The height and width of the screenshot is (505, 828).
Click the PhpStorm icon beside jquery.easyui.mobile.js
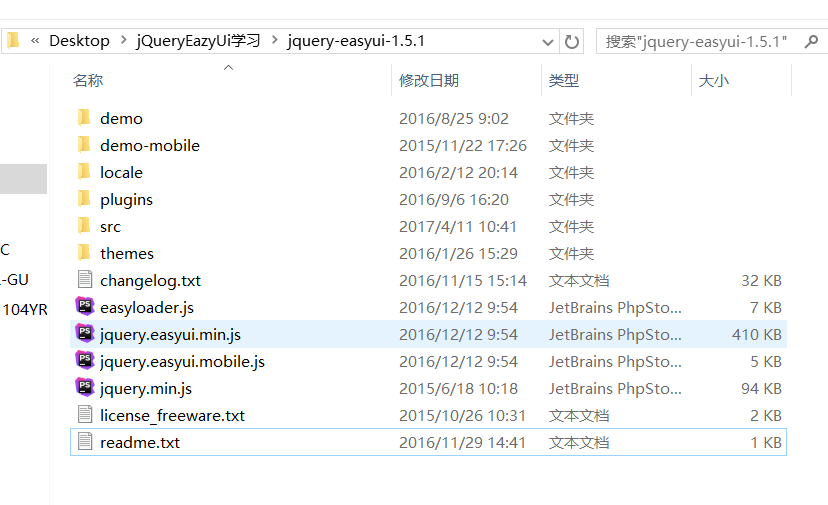[x=84, y=360]
